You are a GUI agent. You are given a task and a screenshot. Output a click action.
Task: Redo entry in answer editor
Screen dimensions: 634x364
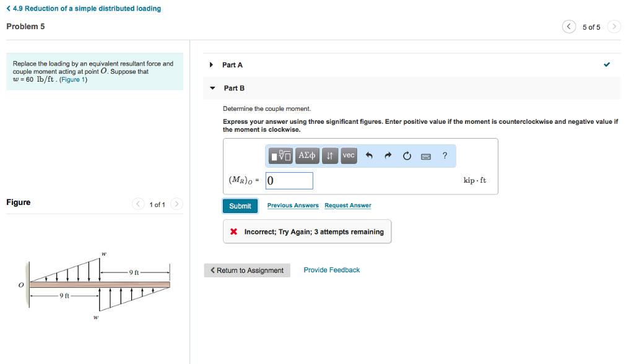coord(388,156)
